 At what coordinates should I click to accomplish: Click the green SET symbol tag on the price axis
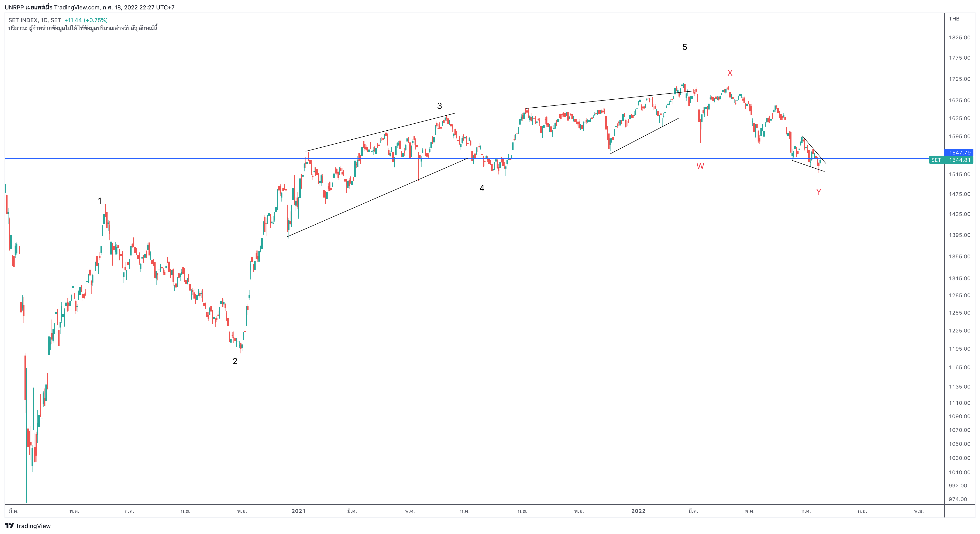936,160
